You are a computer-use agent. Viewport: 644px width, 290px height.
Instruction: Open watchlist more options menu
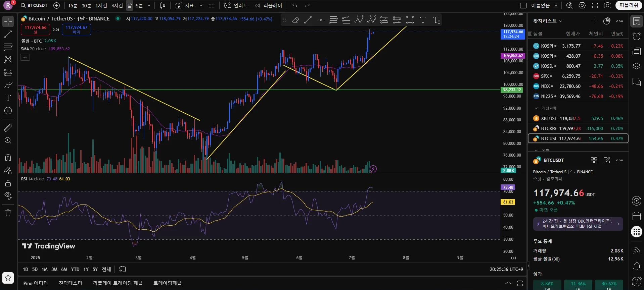click(x=620, y=21)
